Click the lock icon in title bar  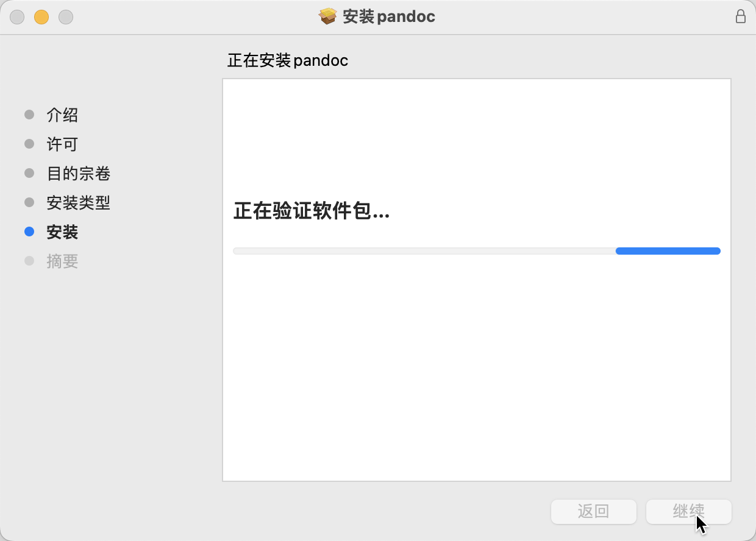[740, 16]
